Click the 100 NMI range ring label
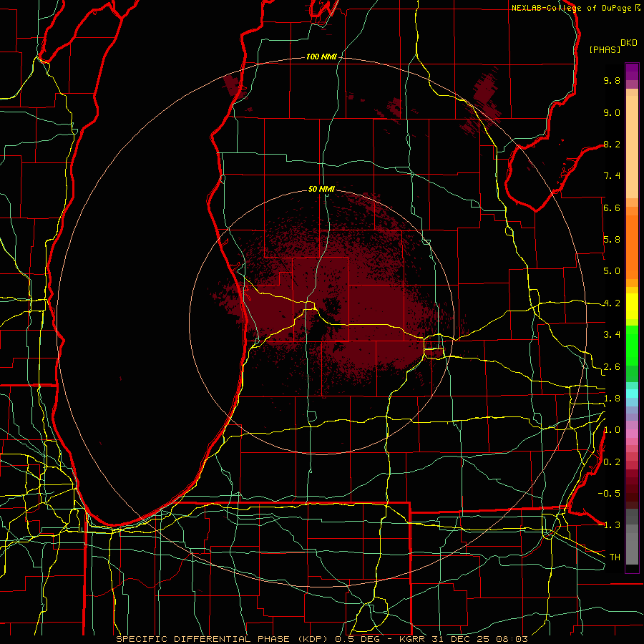The image size is (644, 644). [321, 57]
